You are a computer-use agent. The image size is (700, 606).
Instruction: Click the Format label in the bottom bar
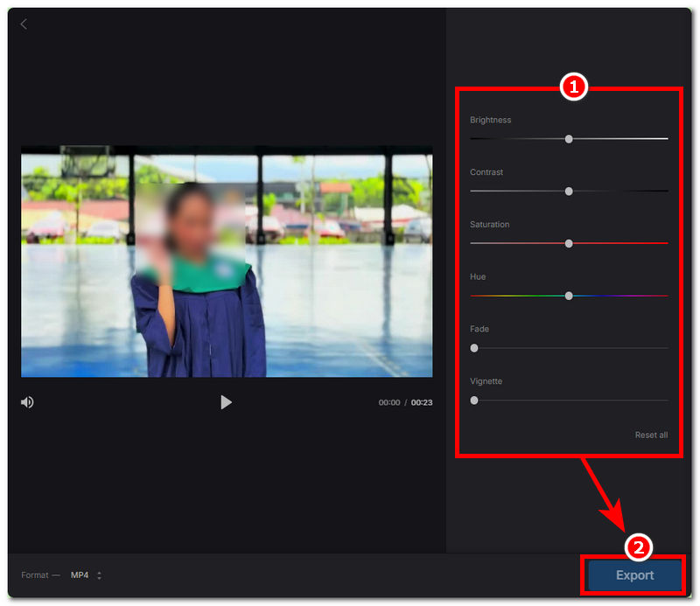[x=36, y=575]
